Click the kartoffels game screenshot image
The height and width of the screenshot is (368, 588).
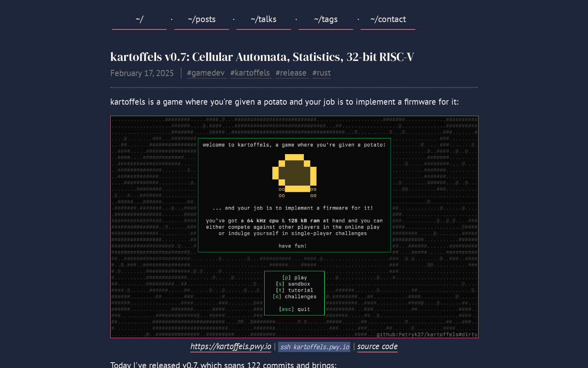pos(294,227)
